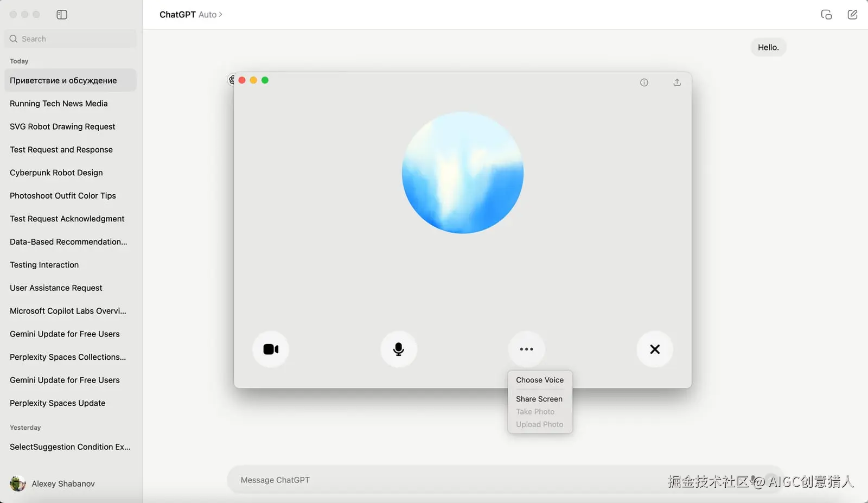868x503 pixels.
Task: Open Microsoft Copilot Labs Overview chat
Action: click(x=71, y=311)
